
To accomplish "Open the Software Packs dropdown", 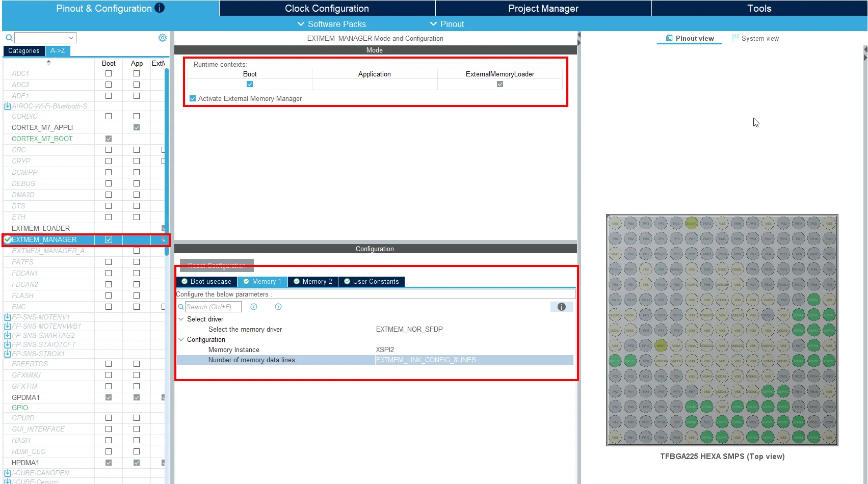I will pos(332,24).
